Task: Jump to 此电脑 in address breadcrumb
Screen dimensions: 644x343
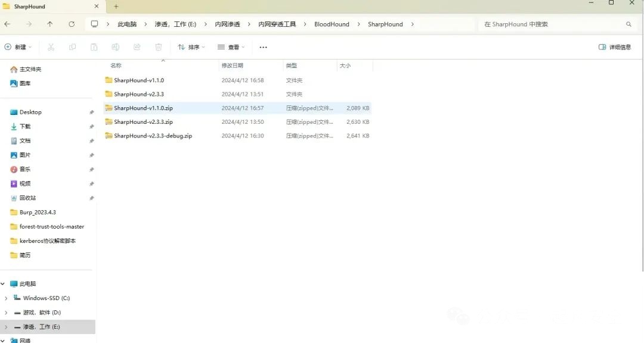Action: pos(127,24)
